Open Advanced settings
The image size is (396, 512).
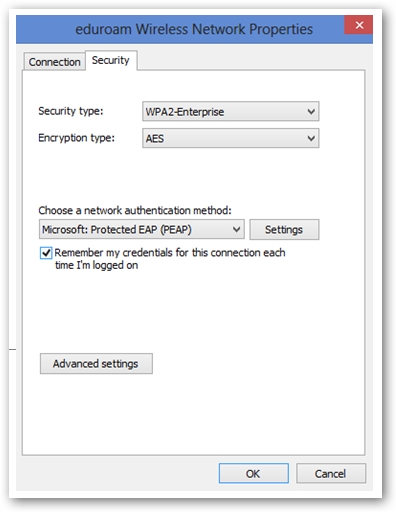(96, 364)
